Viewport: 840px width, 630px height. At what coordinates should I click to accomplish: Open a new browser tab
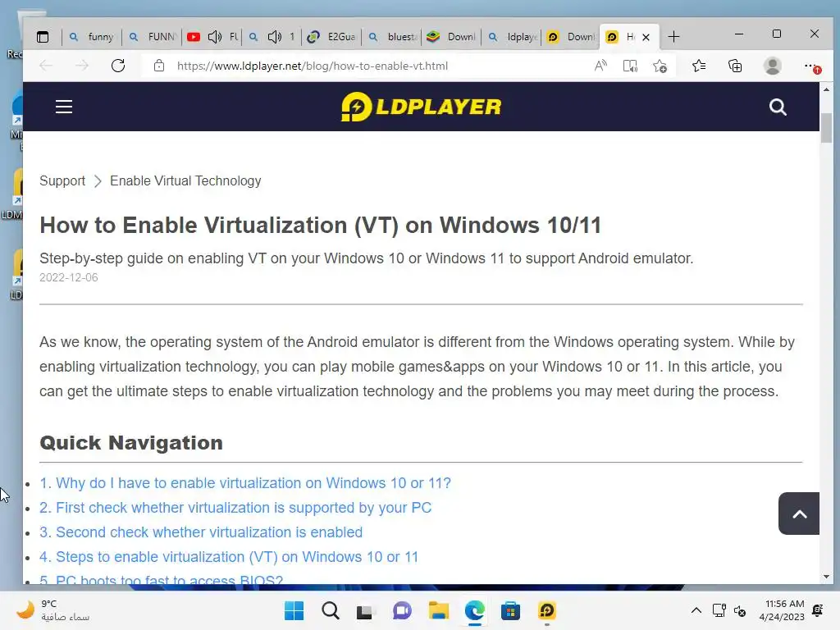pos(673,37)
